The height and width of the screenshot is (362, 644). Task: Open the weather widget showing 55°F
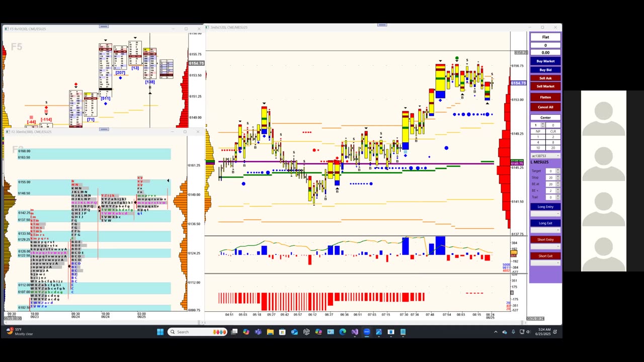point(20,332)
